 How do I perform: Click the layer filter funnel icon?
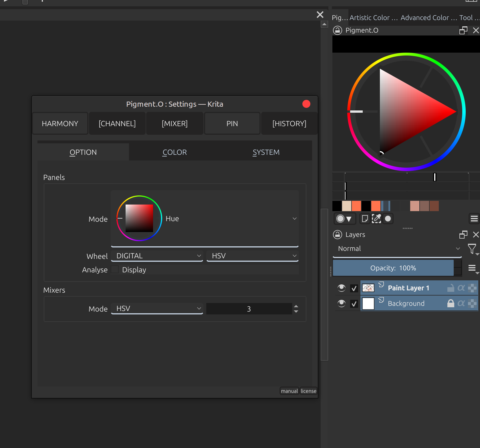tap(472, 249)
